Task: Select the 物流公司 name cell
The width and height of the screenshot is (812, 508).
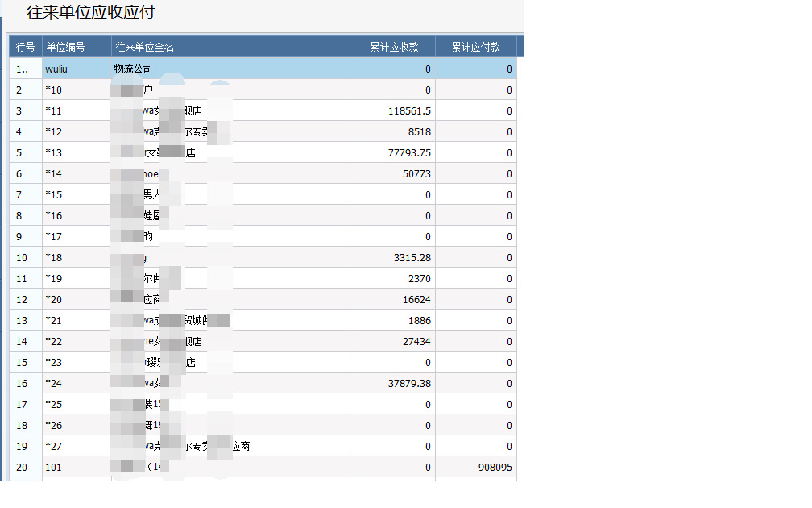Action: (233, 69)
